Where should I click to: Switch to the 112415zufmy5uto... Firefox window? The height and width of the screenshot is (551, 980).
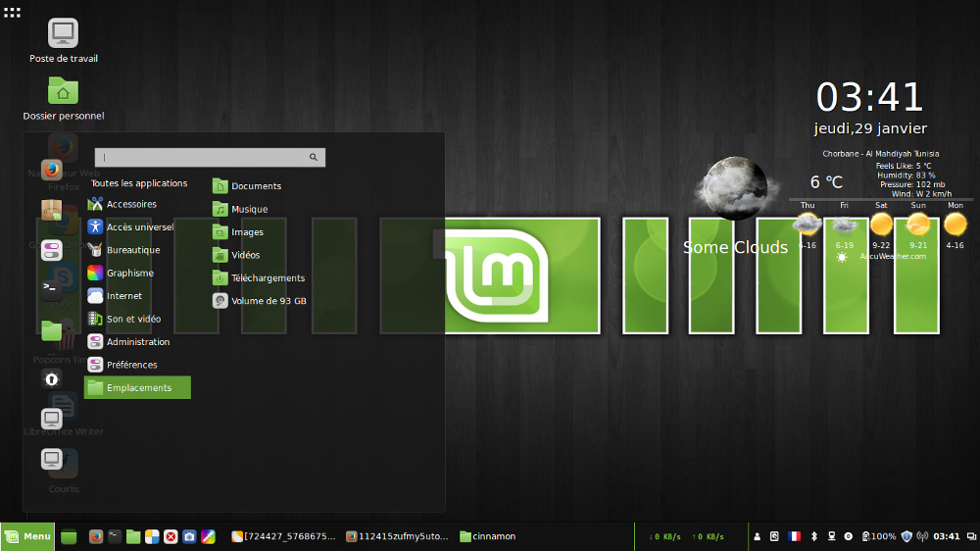pos(398,536)
